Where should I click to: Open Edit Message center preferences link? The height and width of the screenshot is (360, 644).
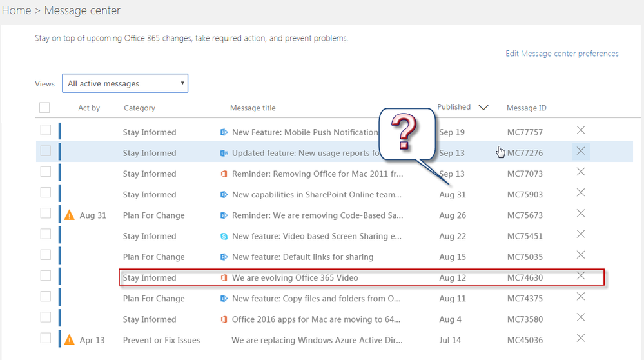(562, 54)
